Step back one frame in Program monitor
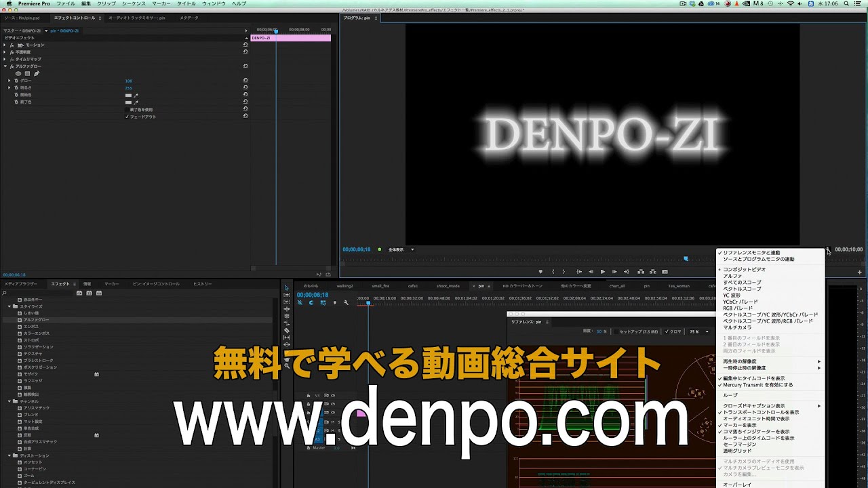Screen dimensions: 868x488 coord(591,272)
